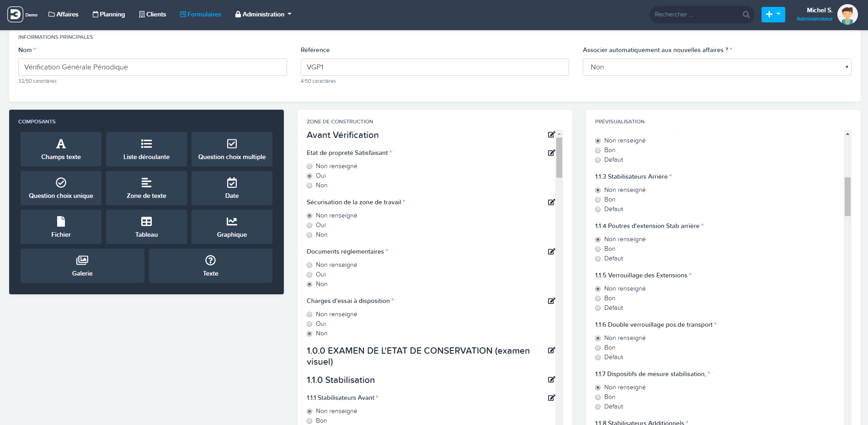This screenshot has height=425, width=868.
Task: Focus the Nom input field
Action: [153, 67]
